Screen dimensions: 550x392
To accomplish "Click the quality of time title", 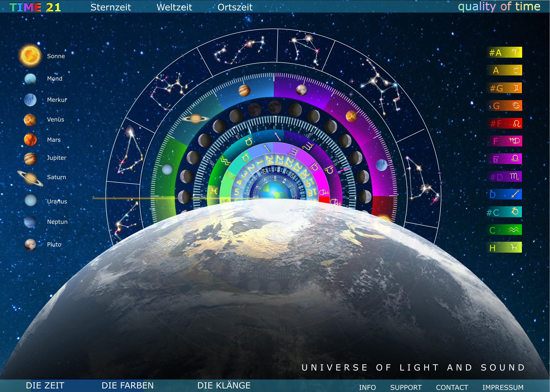I will [499, 7].
